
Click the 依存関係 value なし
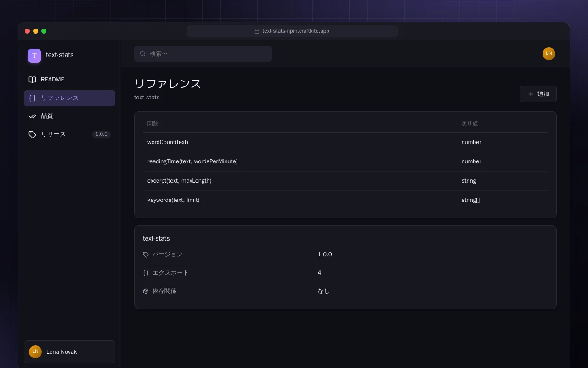[323, 291]
